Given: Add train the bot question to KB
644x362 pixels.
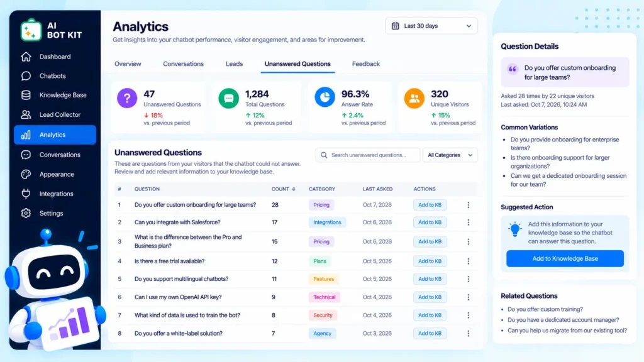Looking at the screenshot, I should pos(430,315).
